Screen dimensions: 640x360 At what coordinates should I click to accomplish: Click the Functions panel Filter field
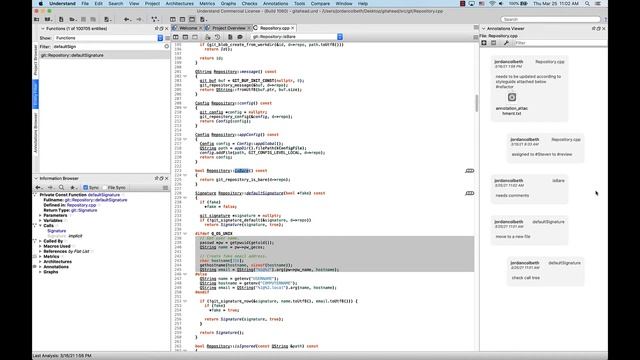(x=107, y=47)
